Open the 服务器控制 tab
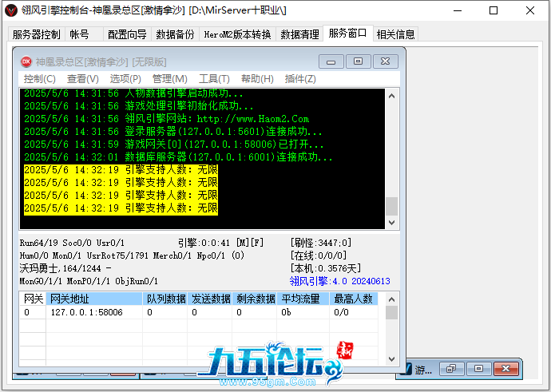The height and width of the screenshot is (392, 551). [36, 34]
